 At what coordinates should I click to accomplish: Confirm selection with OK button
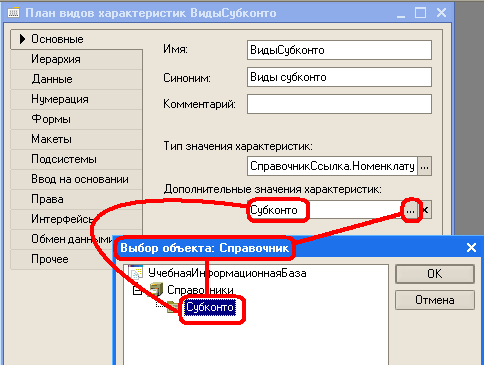point(435,274)
